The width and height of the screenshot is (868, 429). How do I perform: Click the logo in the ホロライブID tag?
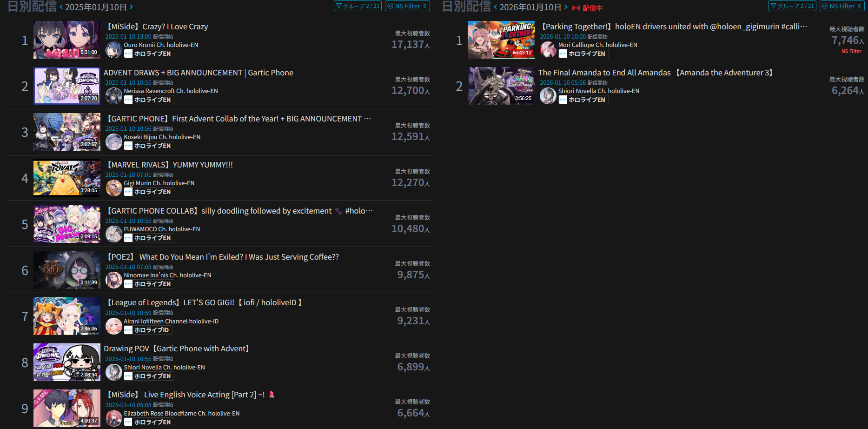coord(128,330)
